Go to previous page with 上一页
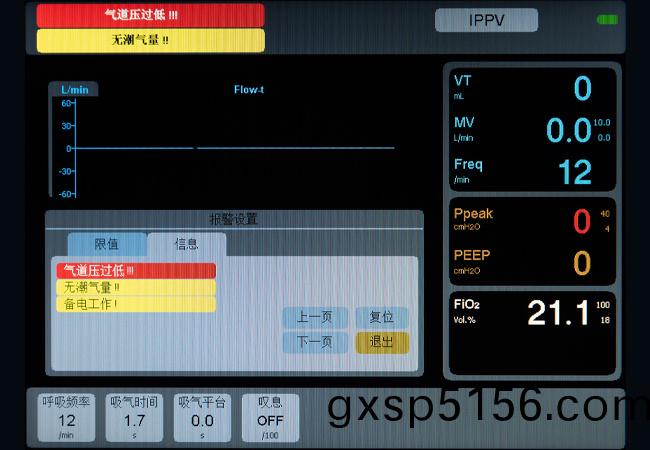 [315, 317]
